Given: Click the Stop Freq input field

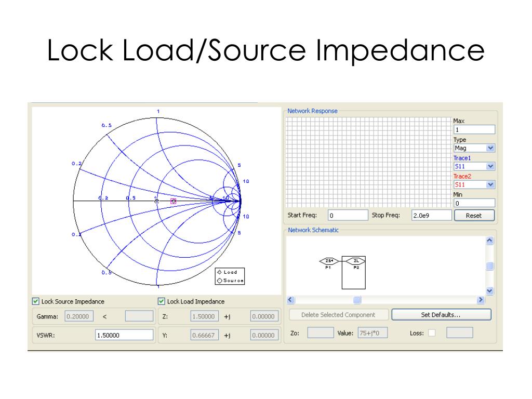Looking at the screenshot, I should coord(432,215).
